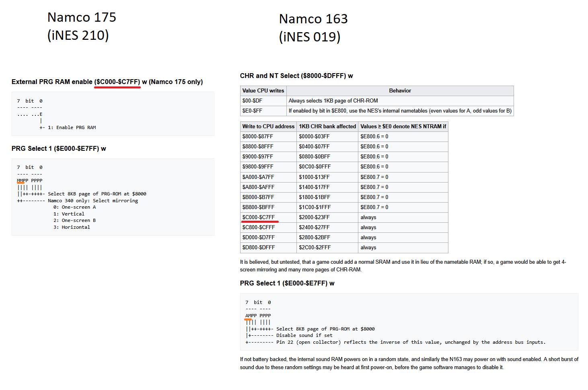
Task: Click the "CHR and NT Select ($8000-$DFFF) w" heading
Action: 296,76
